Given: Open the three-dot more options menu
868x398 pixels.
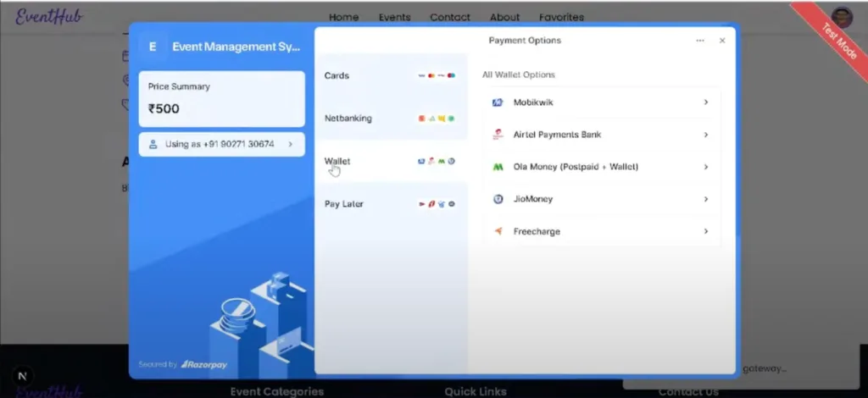Looking at the screenshot, I should point(700,41).
